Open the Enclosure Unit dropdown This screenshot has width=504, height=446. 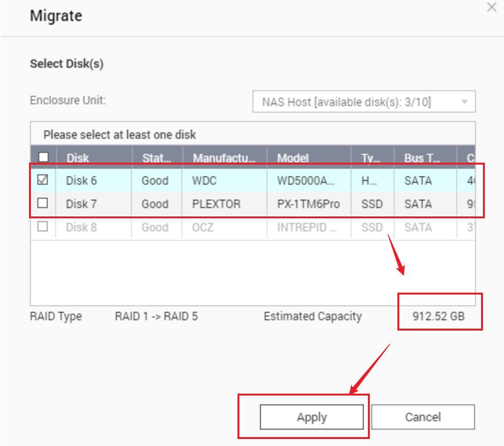[364, 102]
